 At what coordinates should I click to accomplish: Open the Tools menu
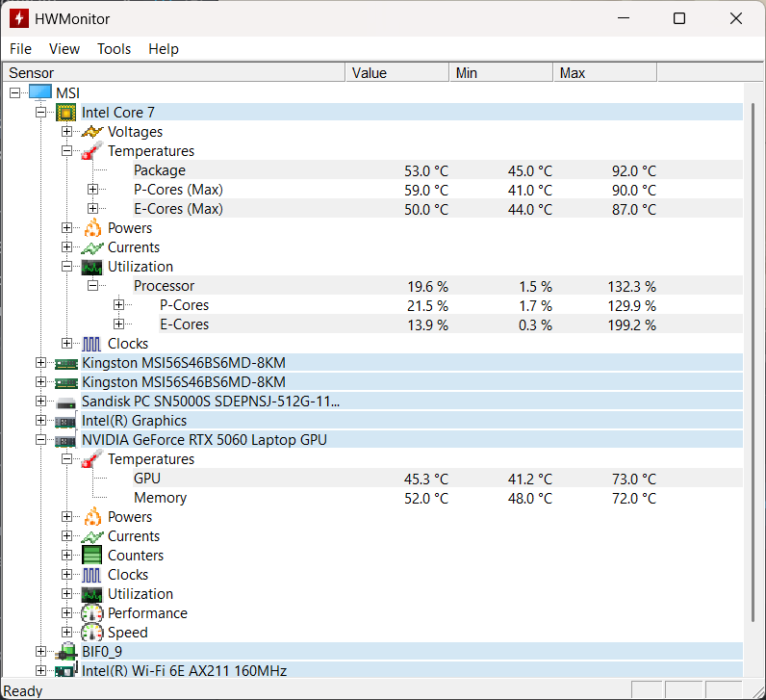114,49
